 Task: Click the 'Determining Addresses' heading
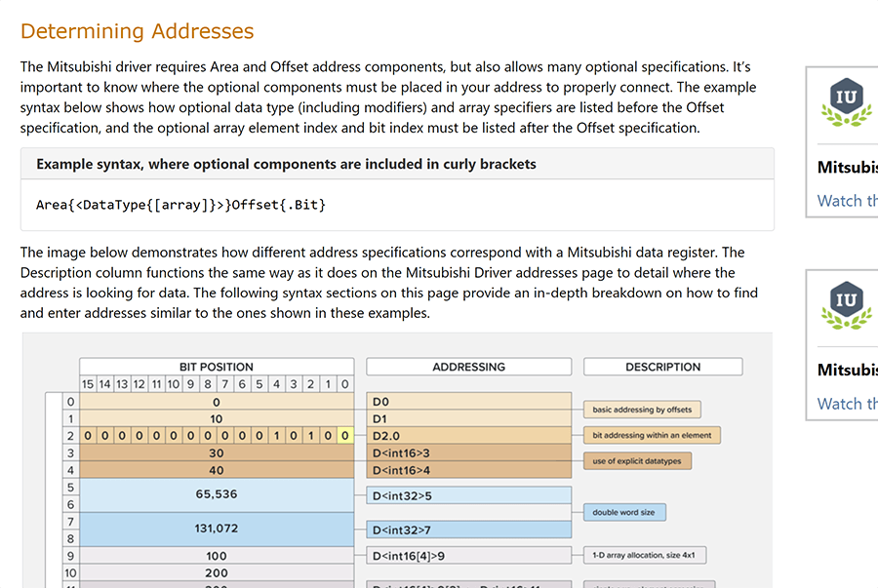click(138, 31)
